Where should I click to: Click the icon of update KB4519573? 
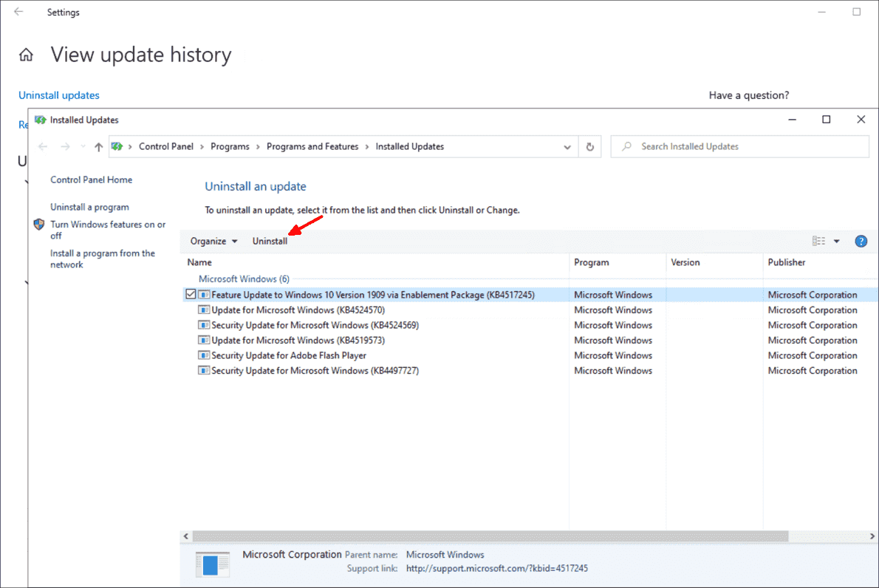pos(203,341)
